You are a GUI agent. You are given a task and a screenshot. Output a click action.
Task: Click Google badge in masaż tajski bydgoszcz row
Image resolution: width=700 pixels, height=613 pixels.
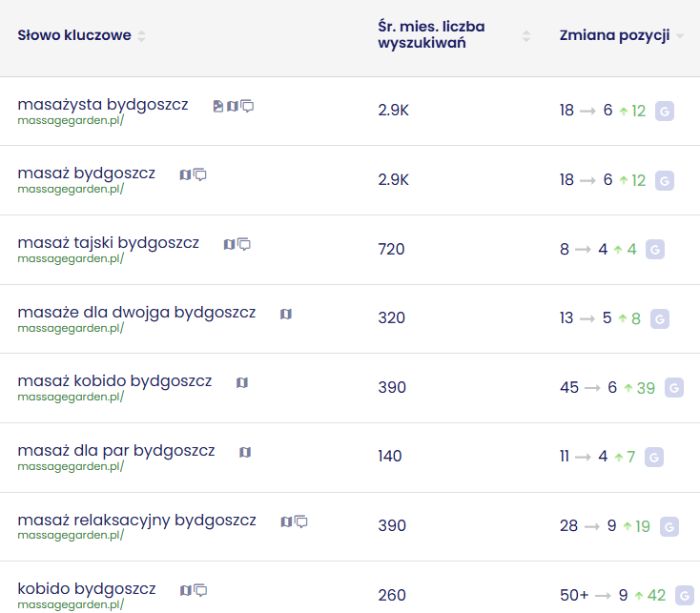(x=655, y=250)
